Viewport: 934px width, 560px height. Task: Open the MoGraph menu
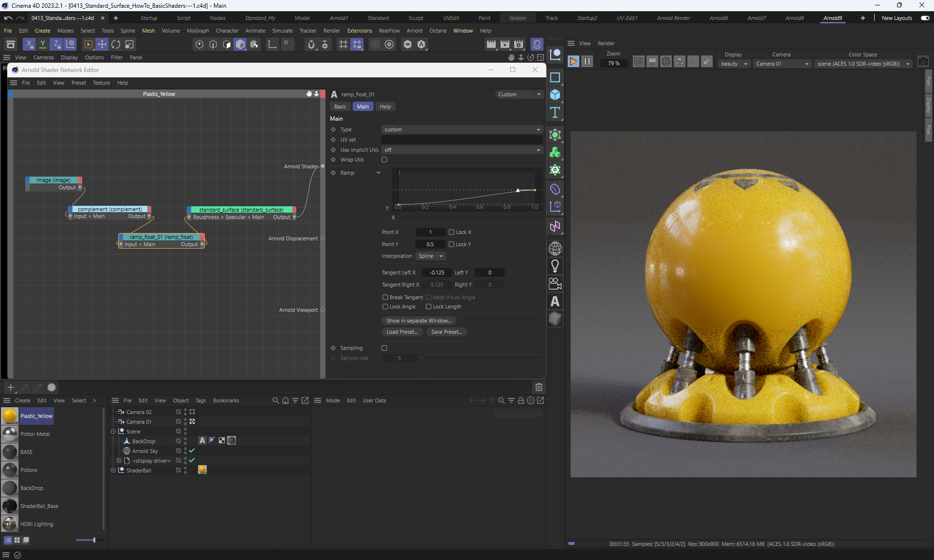pos(198,31)
